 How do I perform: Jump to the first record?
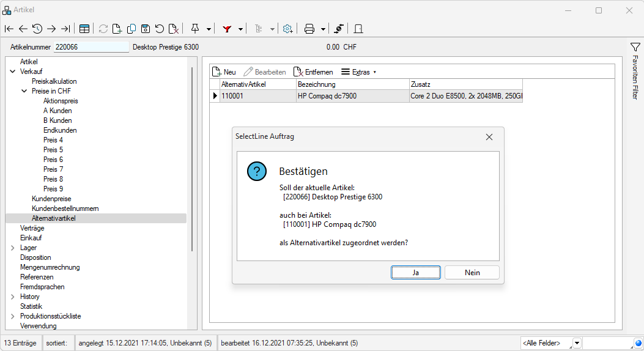point(9,29)
